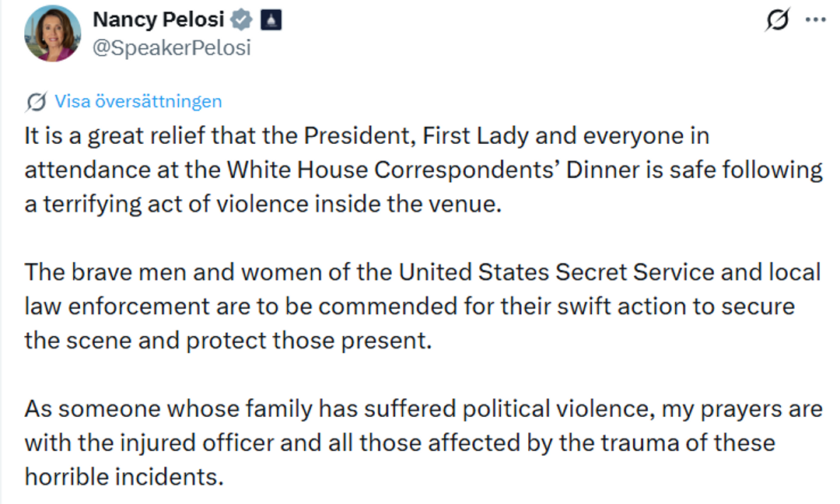This screenshot has height=504, width=840.
Task: Click the words "swift action" in the post
Action: point(593,306)
